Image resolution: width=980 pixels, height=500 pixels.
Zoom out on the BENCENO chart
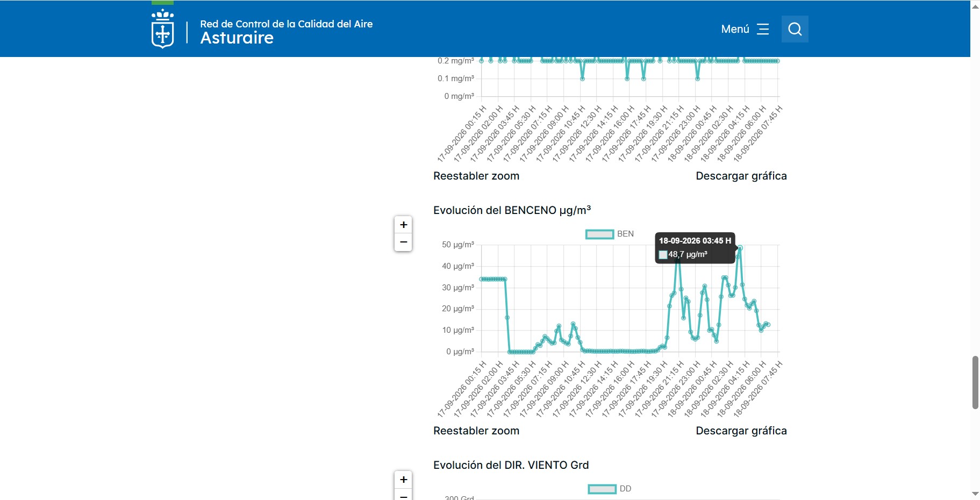404,242
